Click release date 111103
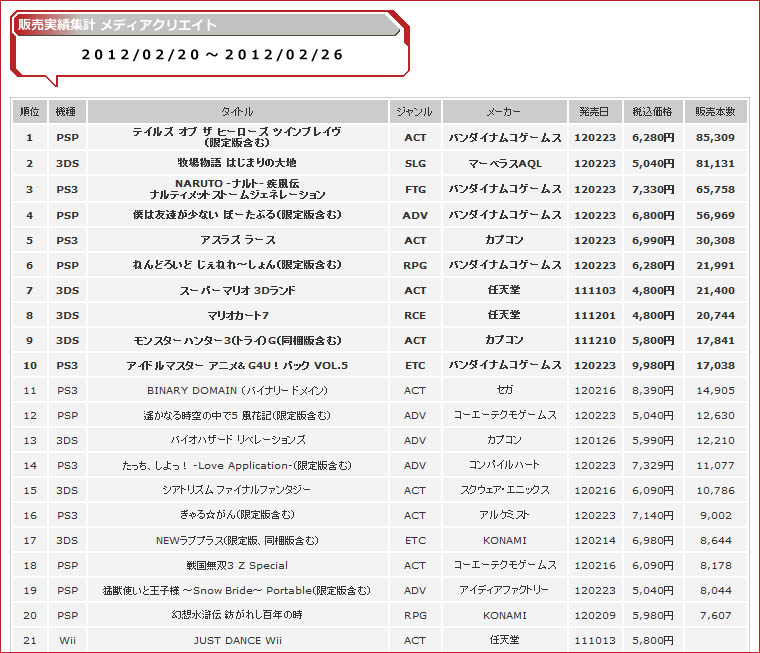Viewport: 760px width, 653px height. tap(595, 291)
